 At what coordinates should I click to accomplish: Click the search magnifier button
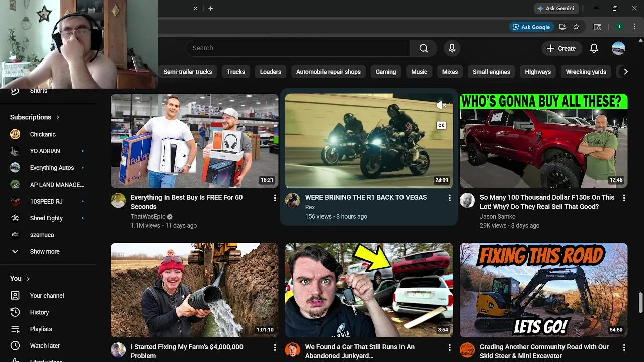point(424,48)
